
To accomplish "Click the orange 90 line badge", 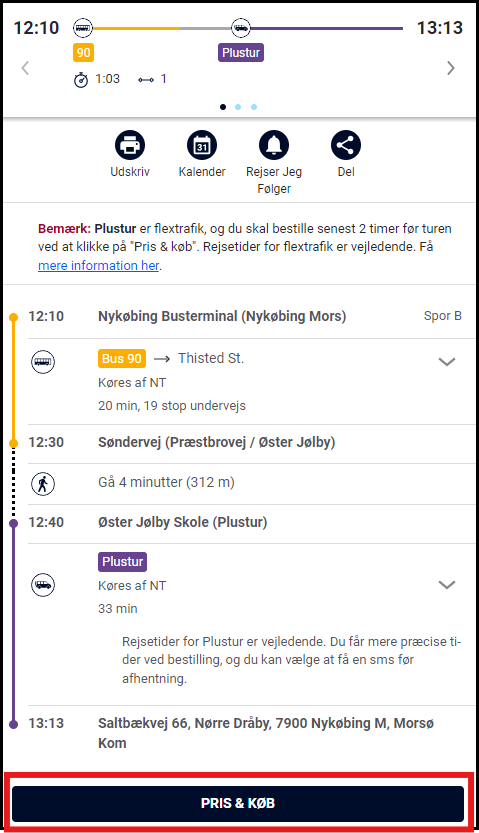I will pyautogui.click(x=83, y=53).
